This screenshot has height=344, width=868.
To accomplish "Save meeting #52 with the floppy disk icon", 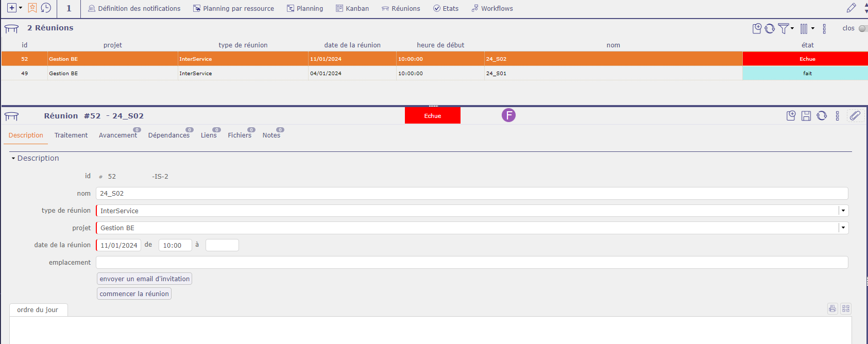I will coord(806,116).
